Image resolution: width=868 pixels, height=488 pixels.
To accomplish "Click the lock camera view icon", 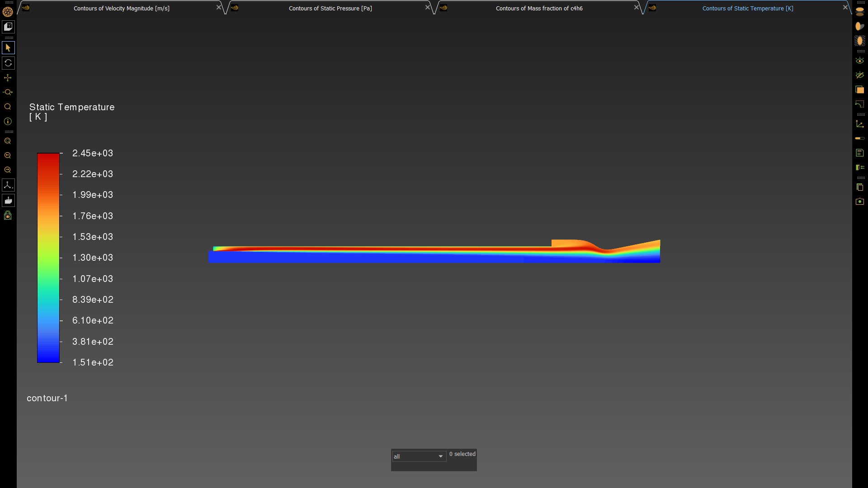I will [8, 216].
